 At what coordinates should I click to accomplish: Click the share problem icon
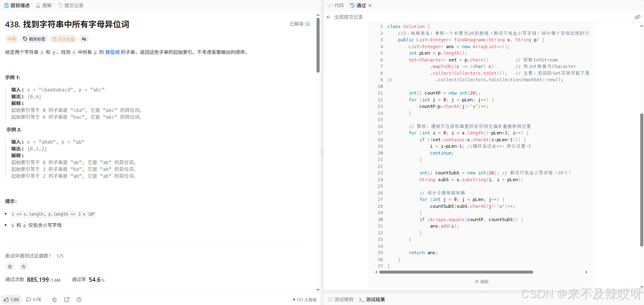tap(67, 300)
